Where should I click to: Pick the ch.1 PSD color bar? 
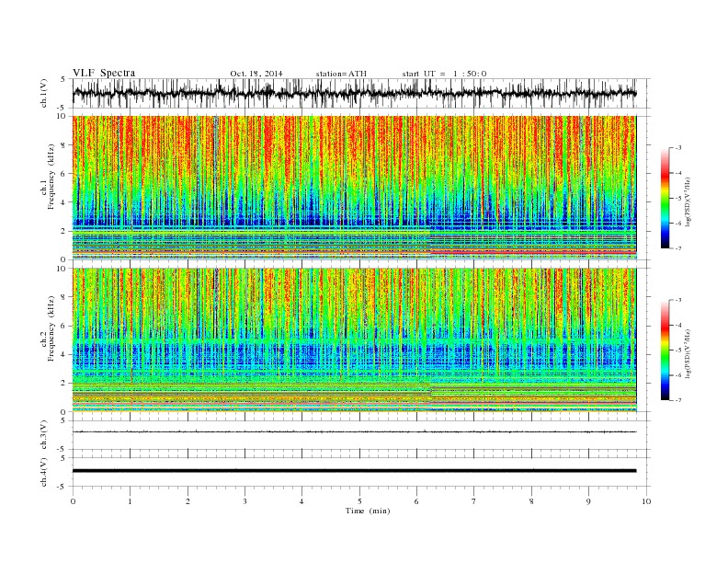tap(665, 198)
